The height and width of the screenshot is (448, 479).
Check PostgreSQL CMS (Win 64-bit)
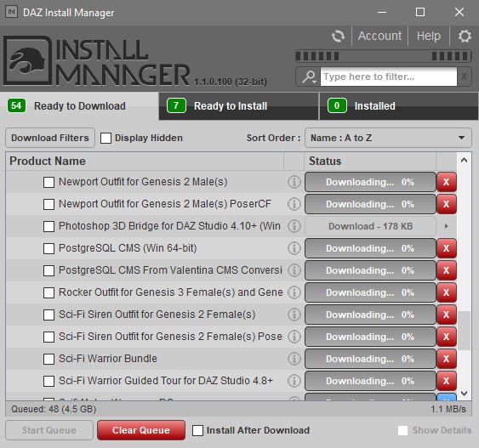[48, 248]
